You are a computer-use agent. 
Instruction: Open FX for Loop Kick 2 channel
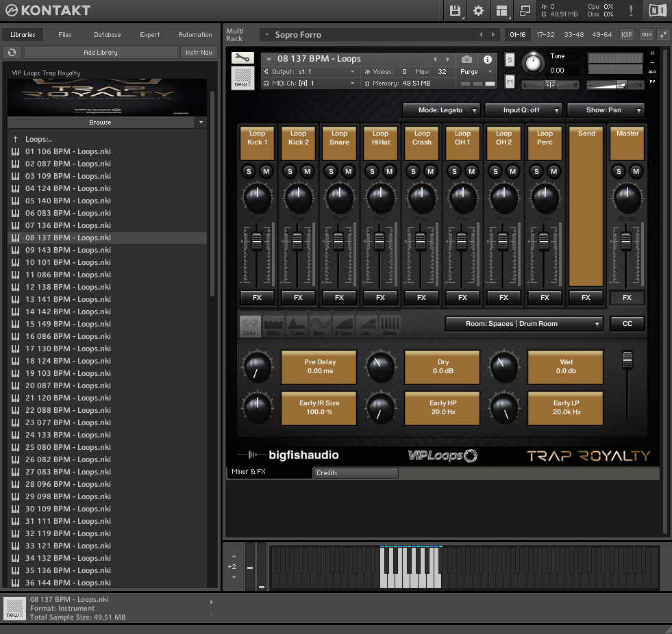coord(298,297)
